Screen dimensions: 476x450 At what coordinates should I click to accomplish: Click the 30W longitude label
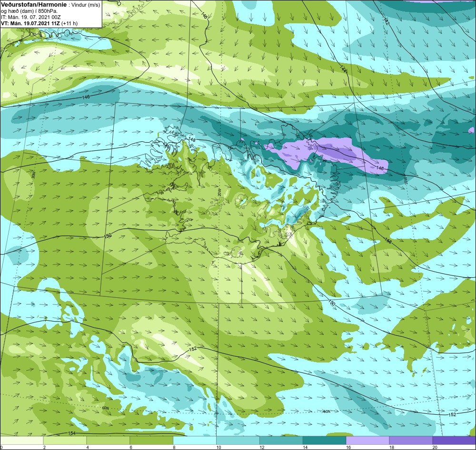coord(33,175)
